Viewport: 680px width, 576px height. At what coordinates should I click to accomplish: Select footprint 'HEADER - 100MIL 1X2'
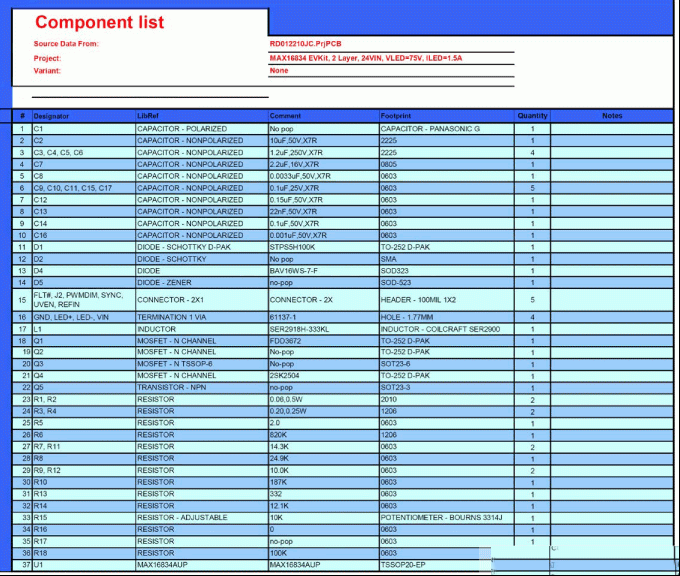[x=447, y=300]
